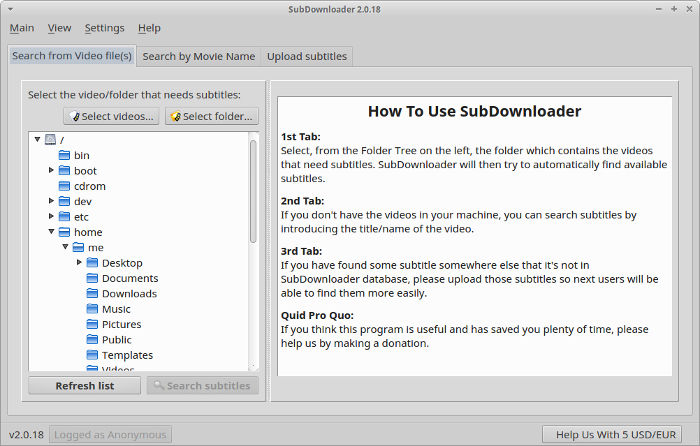Select the Music folder name
700x446 pixels.
[116, 309]
